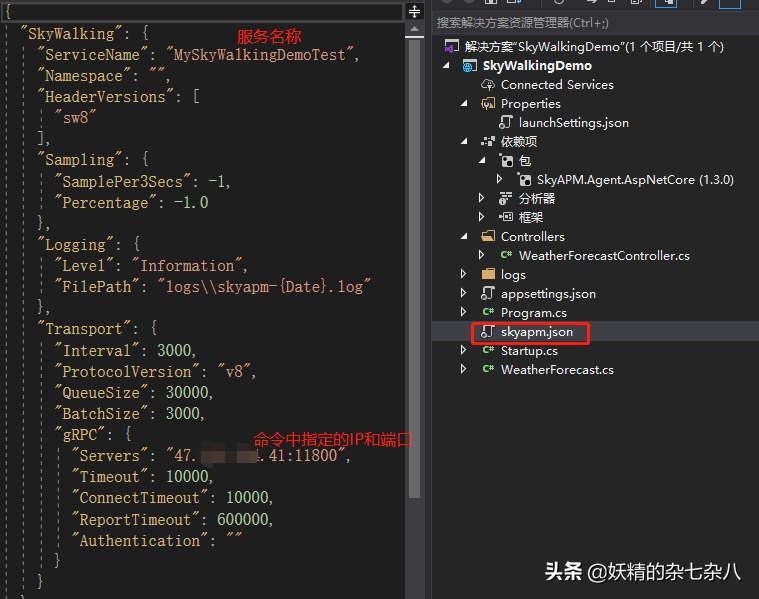This screenshot has width=759, height=599.
Task: Click the "Information" log level value
Action: pos(187,265)
